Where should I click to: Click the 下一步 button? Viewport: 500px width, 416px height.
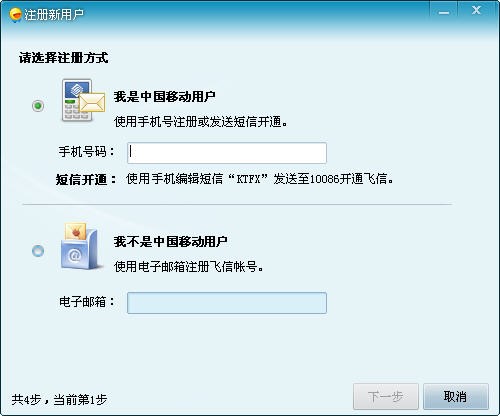click(x=386, y=396)
